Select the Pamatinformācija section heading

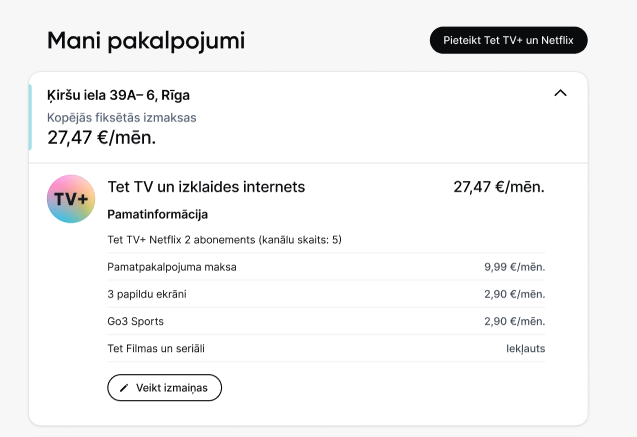point(158,214)
